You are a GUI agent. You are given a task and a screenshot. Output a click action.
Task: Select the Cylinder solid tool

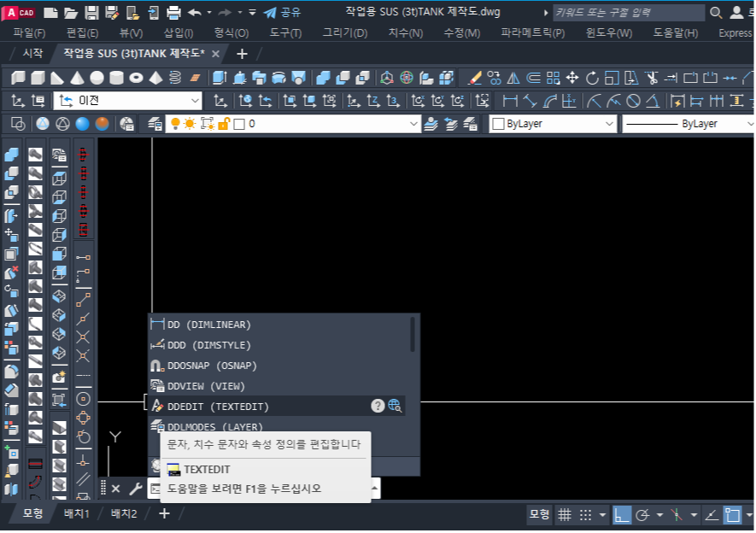click(x=117, y=78)
